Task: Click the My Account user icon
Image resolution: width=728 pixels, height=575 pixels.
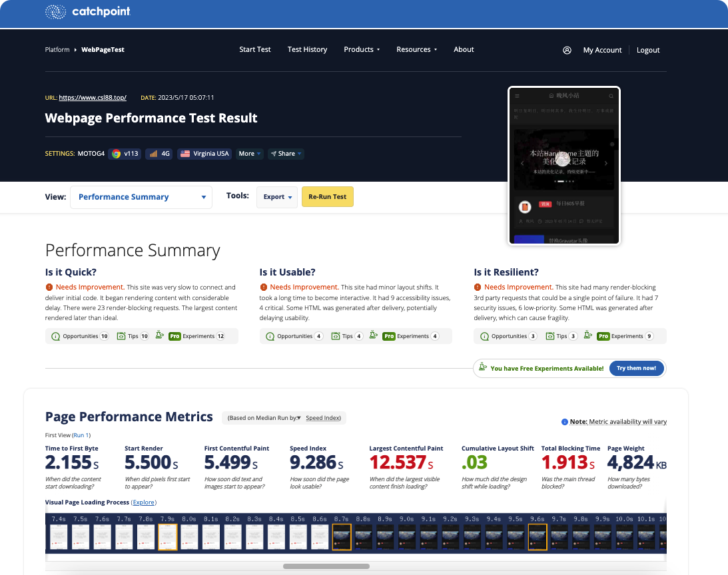Action: click(567, 50)
